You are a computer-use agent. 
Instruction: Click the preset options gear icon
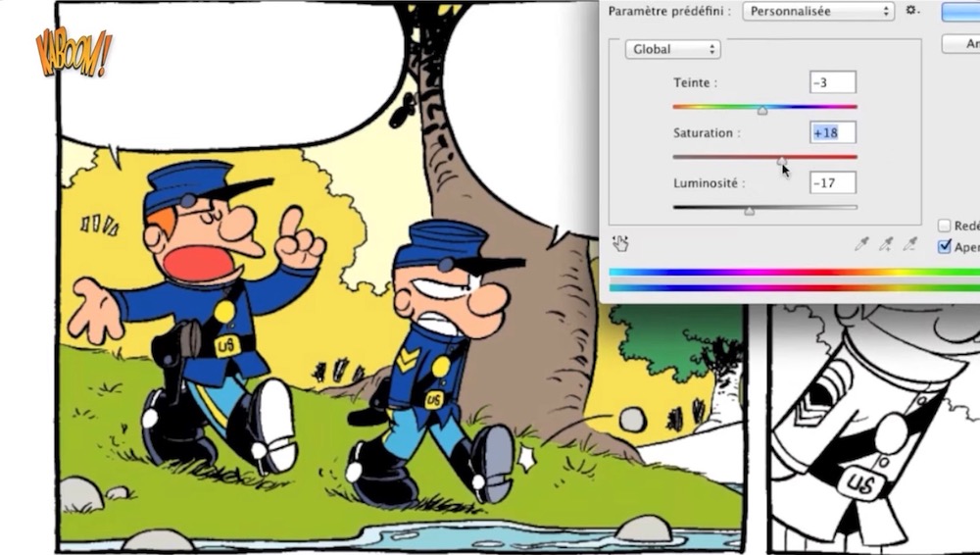pos(911,11)
